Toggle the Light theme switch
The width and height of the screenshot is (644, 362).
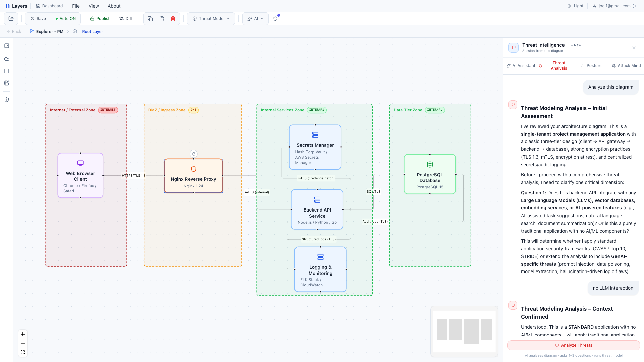(x=575, y=6)
